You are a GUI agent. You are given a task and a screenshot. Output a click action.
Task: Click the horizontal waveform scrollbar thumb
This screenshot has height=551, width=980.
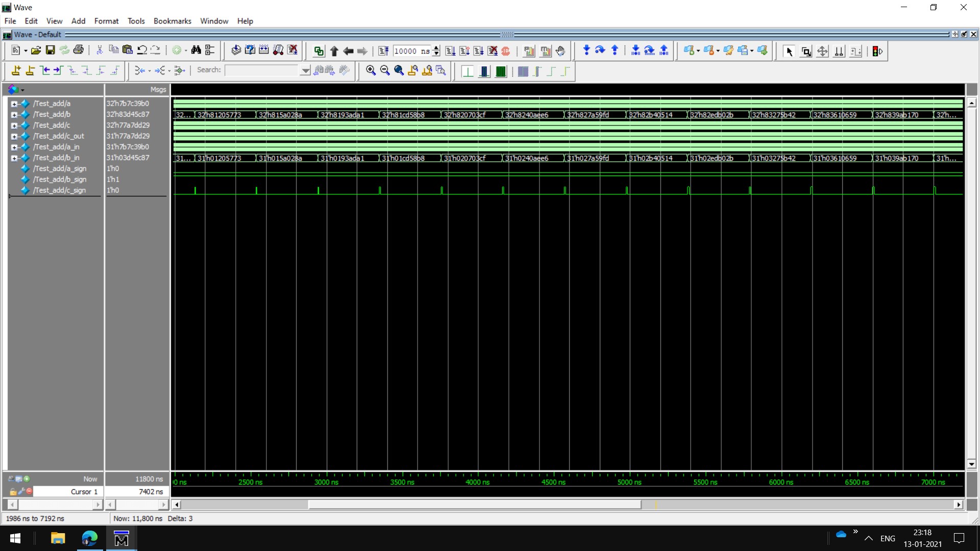pyautogui.click(x=475, y=505)
